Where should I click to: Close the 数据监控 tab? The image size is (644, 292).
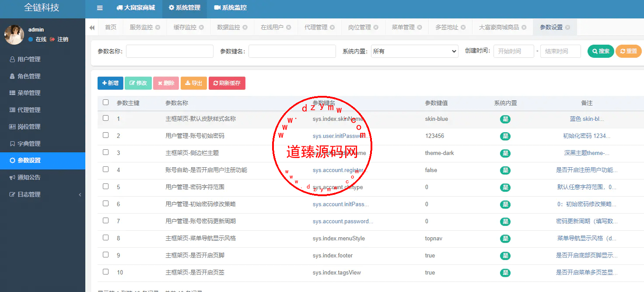coord(245,27)
